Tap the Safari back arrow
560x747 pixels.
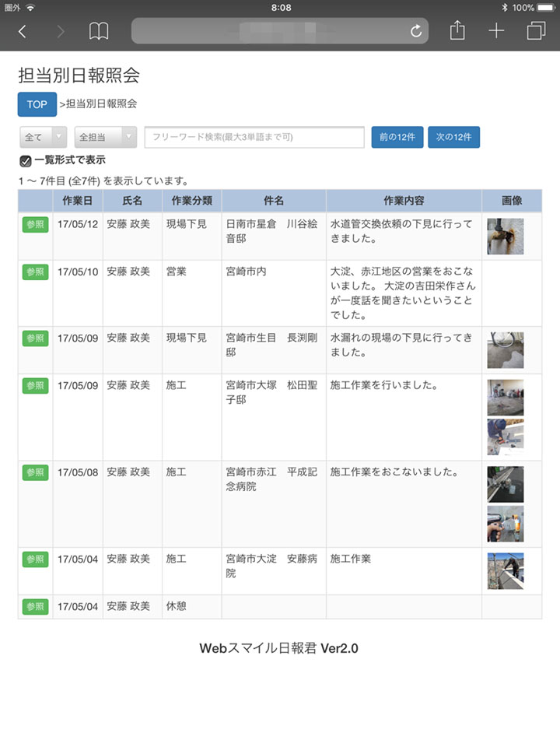(23, 31)
